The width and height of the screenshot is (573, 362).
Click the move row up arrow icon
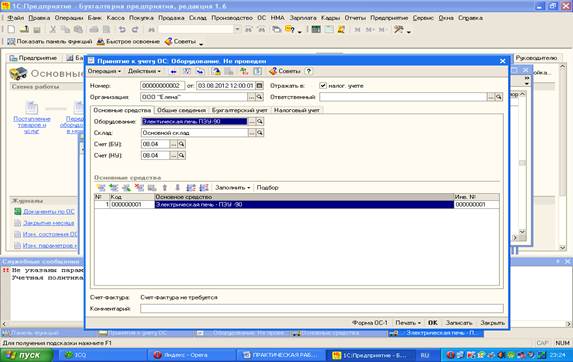165,188
